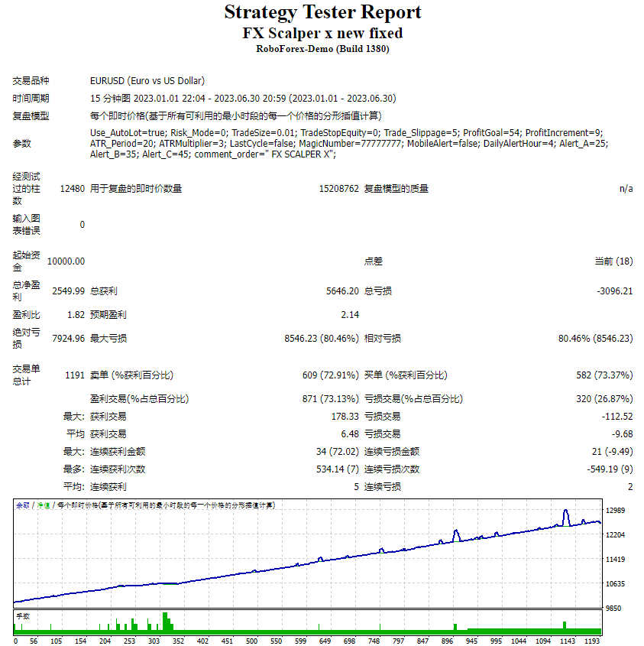Click the "总获利" label
644x646 pixels.
click(104, 291)
